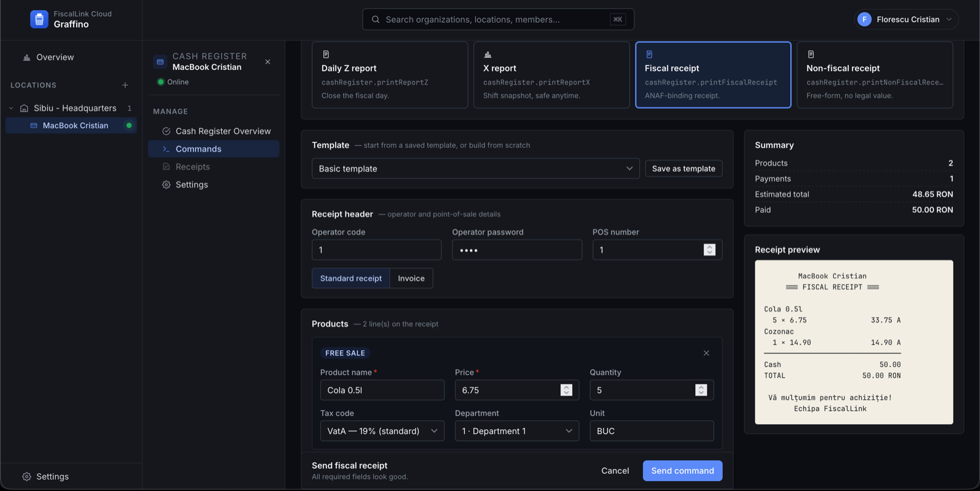Select the X report command card
980x491 pixels.
(551, 75)
